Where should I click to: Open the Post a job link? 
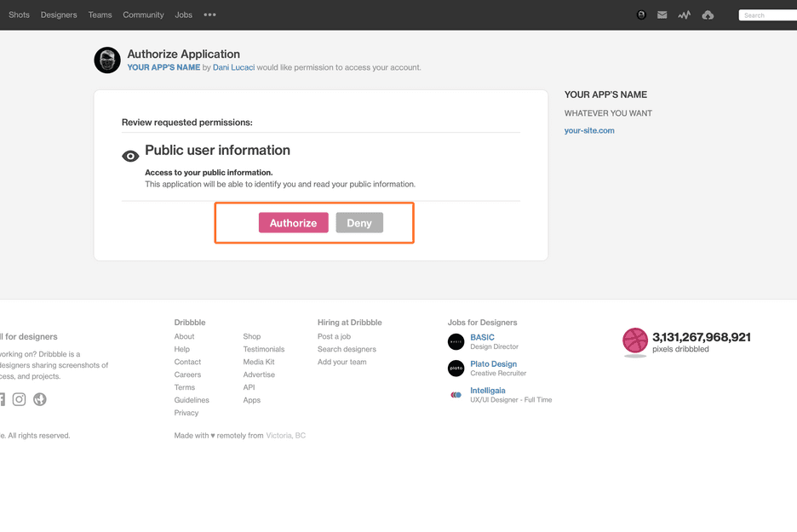[334, 336]
